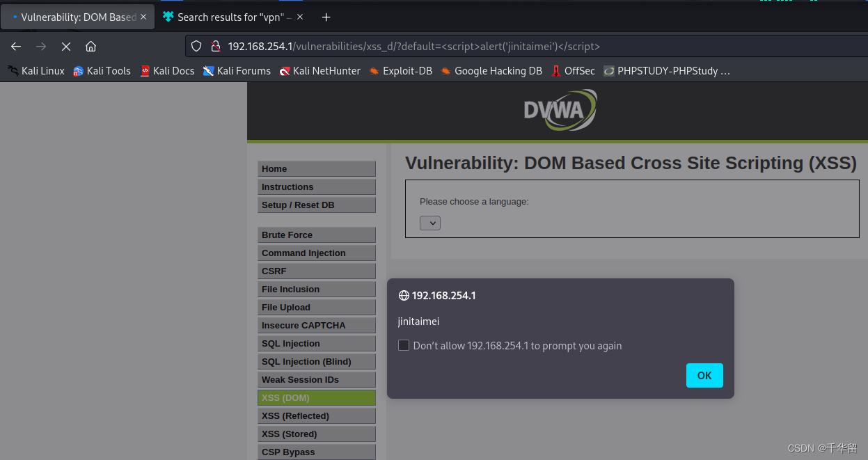Screen dimensions: 868x460
Task: Open the XSS (Stored) page
Action: 317,434
